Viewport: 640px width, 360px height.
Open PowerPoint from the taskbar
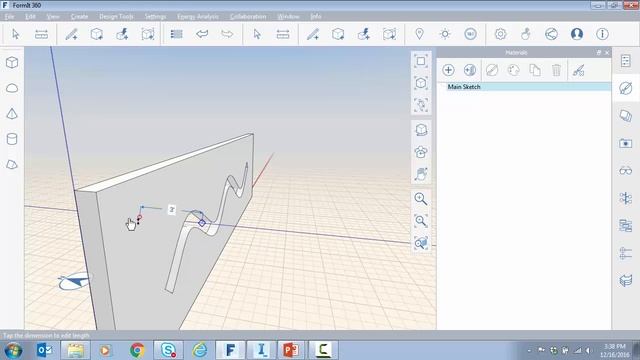tap(291, 350)
